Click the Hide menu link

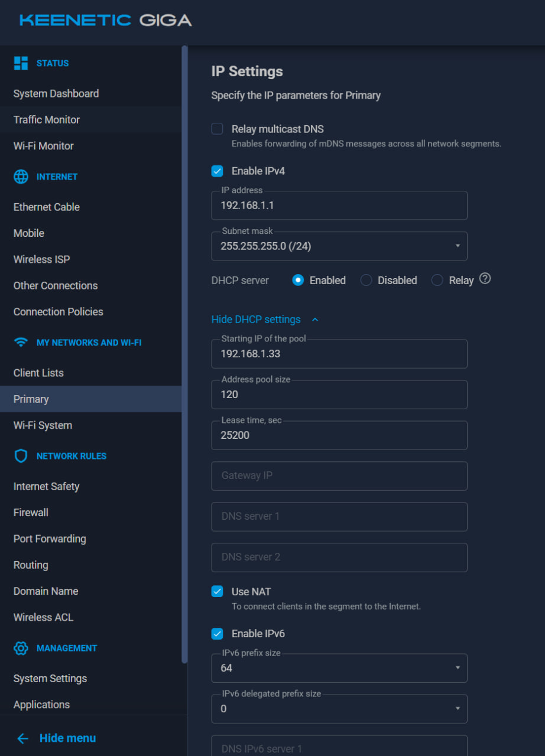(67, 738)
